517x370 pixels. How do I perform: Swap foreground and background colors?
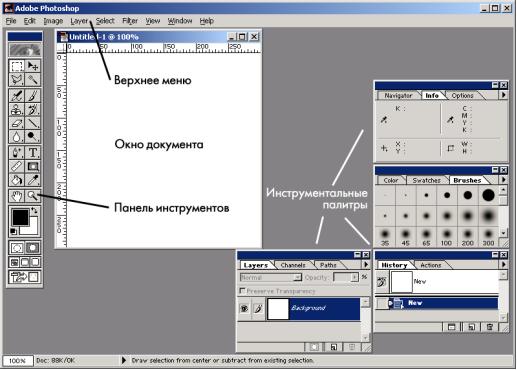34,210
